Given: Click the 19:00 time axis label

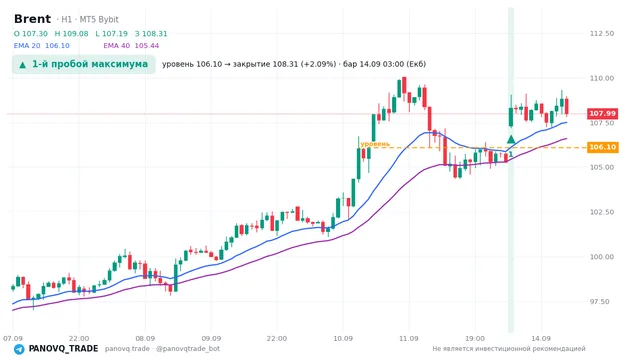Looking at the screenshot, I should [475, 339].
